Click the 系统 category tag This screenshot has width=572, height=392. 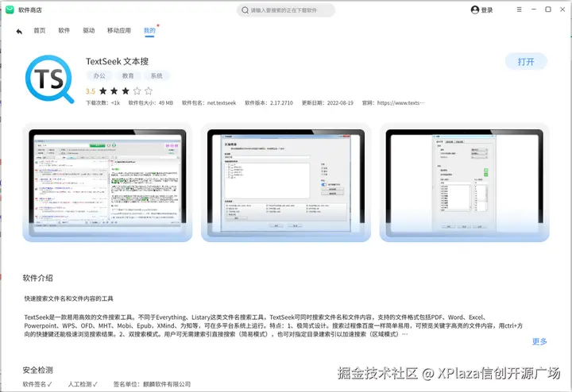click(157, 75)
